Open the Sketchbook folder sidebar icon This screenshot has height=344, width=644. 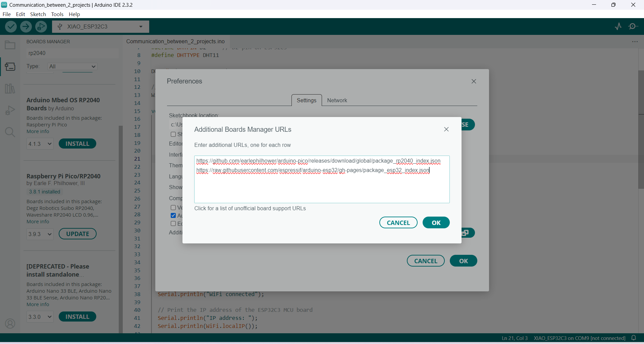pyautogui.click(x=10, y=45)
